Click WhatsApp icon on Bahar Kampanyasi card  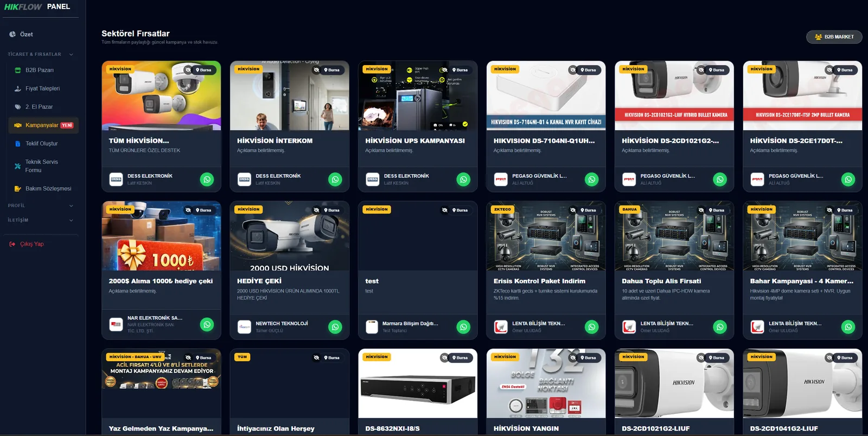[848, 327]
